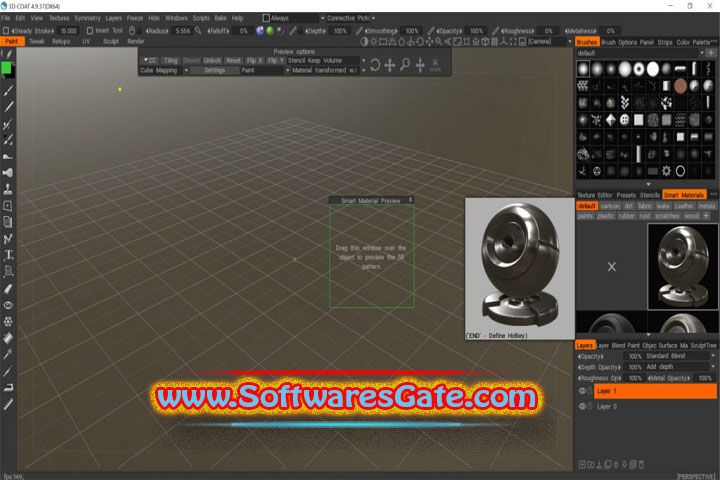
Task: Open the Textures menu
Action: [59, 18]
